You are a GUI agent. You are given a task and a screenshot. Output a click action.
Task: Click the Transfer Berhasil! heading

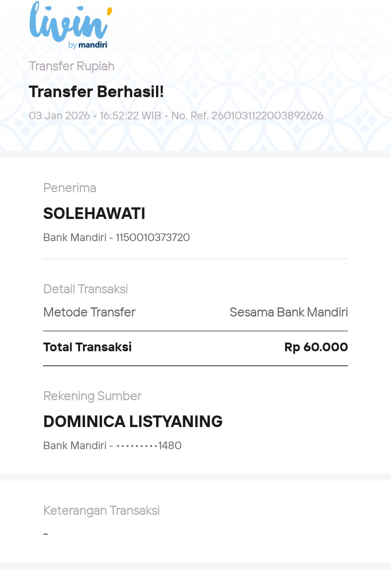(96, 92)
